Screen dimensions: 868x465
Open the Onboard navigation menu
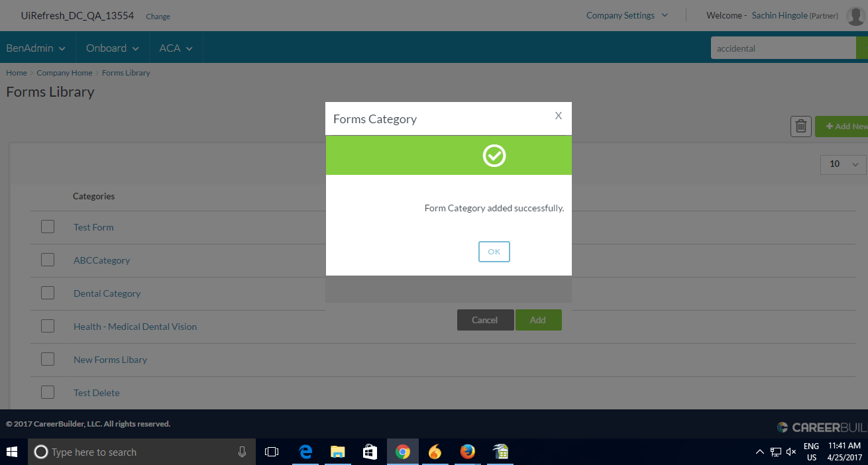pyautogui.click(x=112, y=48)
